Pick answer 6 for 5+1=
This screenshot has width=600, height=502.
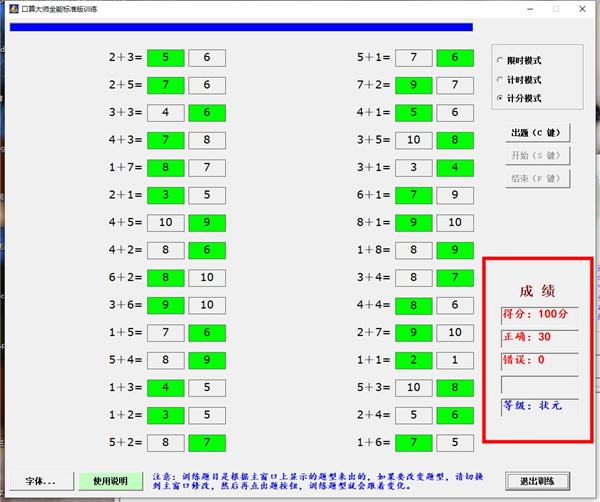pos(455,58)
